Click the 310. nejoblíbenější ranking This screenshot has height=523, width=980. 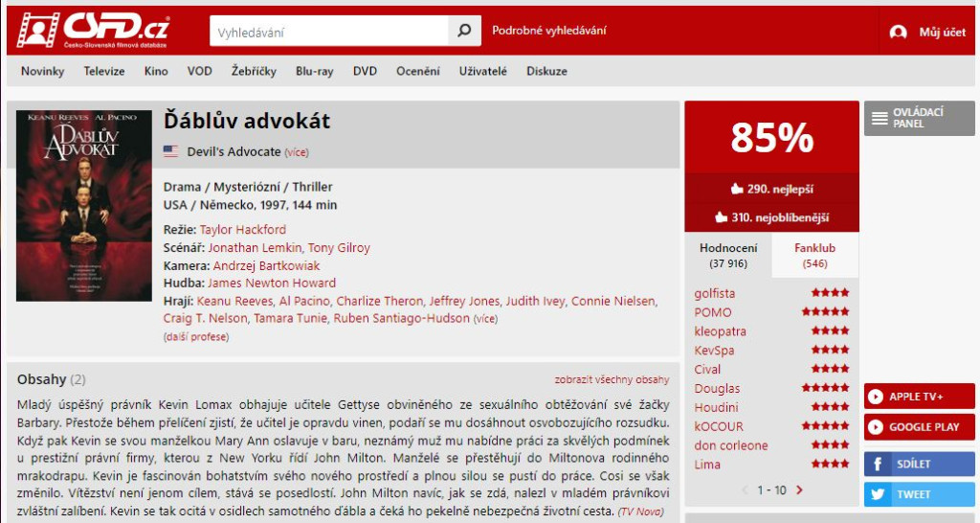pos(772,217)
